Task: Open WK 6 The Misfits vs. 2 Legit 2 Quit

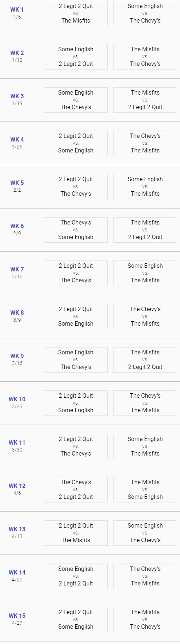Action: click(x=145, y=230)
